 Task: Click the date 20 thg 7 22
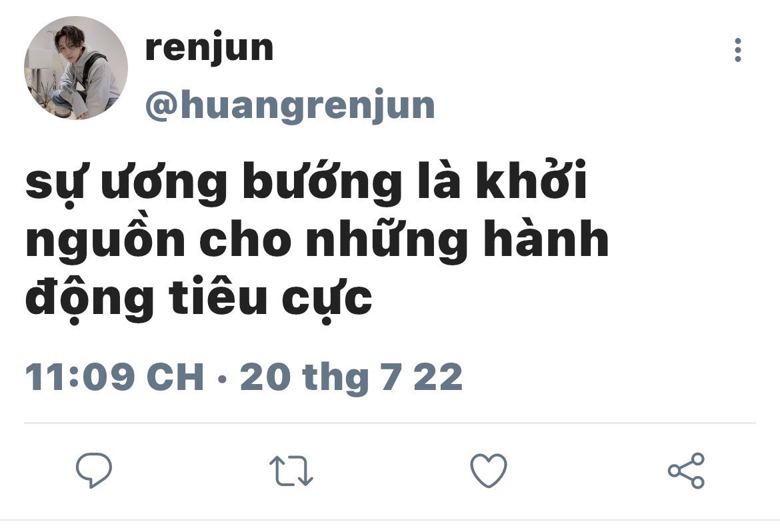(351, 377)
